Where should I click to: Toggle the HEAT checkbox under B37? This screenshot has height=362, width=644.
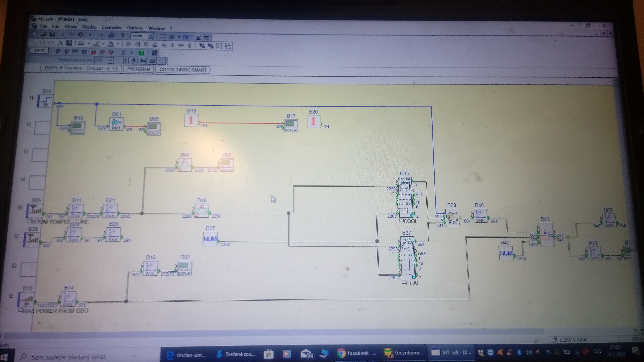[404, 282]
